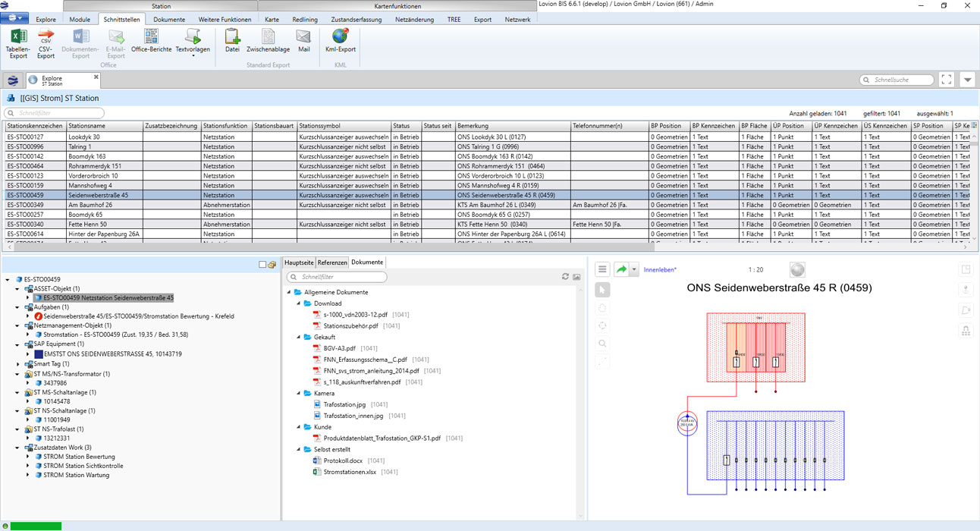Select tree item 3437986 transformer

pos(56,383)
